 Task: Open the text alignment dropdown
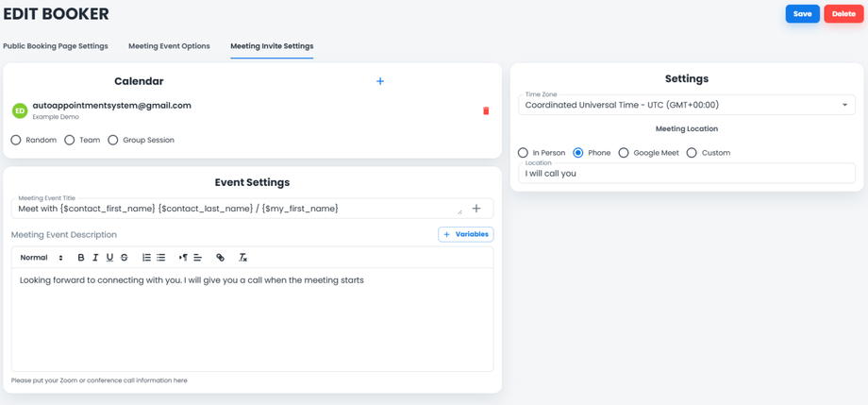[x=197, y=258]
